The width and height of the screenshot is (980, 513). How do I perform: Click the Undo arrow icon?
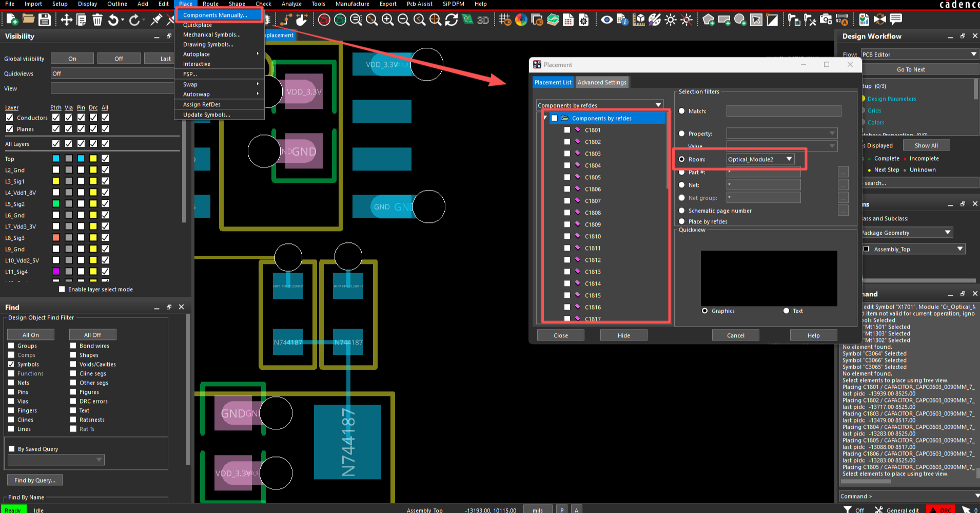[x=113, y=20]
